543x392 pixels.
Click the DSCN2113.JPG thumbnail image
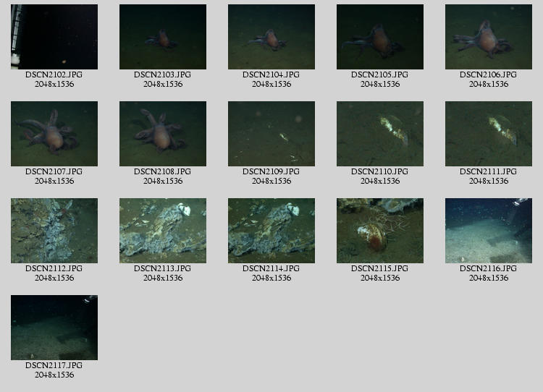point(163,231)
